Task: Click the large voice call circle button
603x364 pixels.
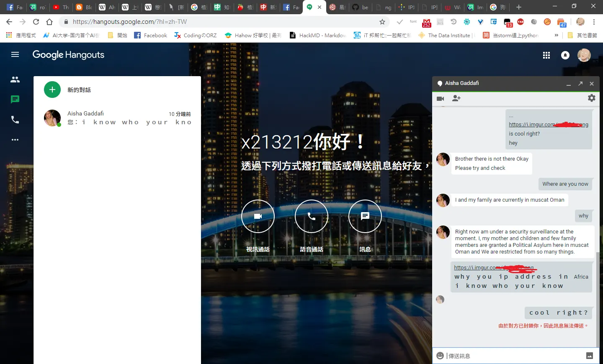Action: tap(312, 216)
